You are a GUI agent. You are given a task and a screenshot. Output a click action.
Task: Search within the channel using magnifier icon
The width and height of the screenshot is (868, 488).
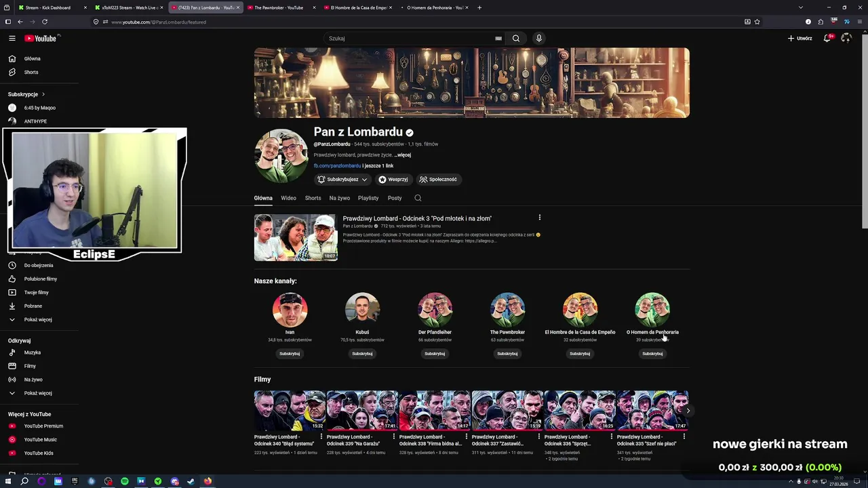[418, 198]
